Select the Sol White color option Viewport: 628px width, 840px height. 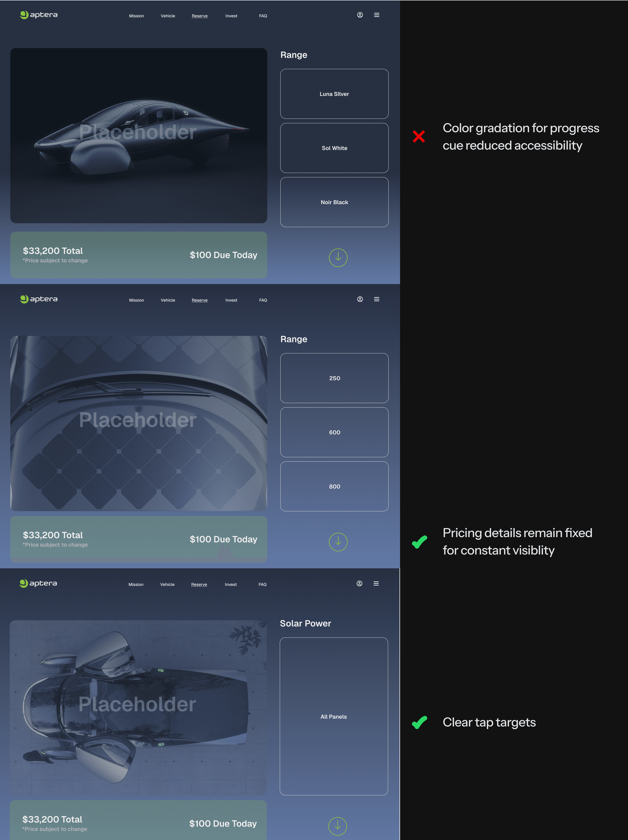(x=334, y=148)
